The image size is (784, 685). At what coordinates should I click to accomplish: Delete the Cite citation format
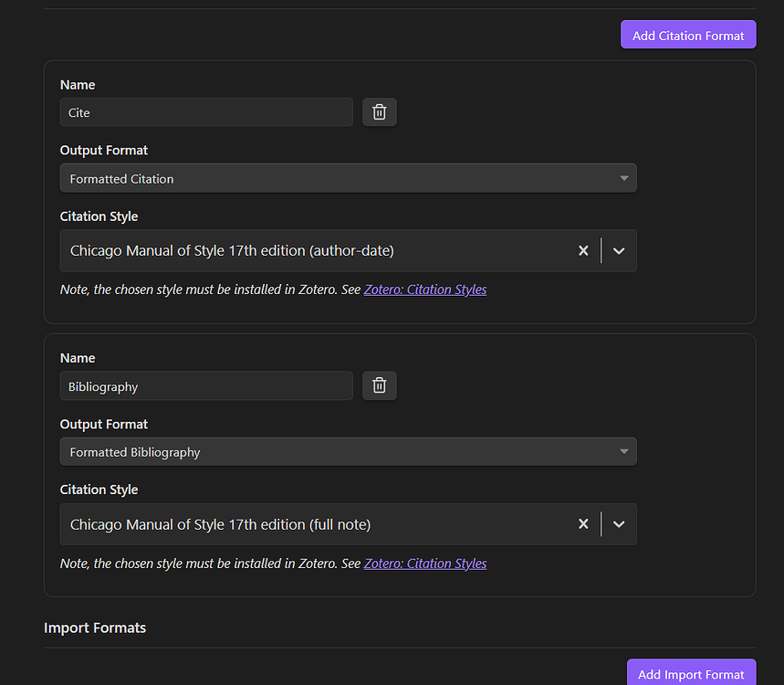click(380, 112)
